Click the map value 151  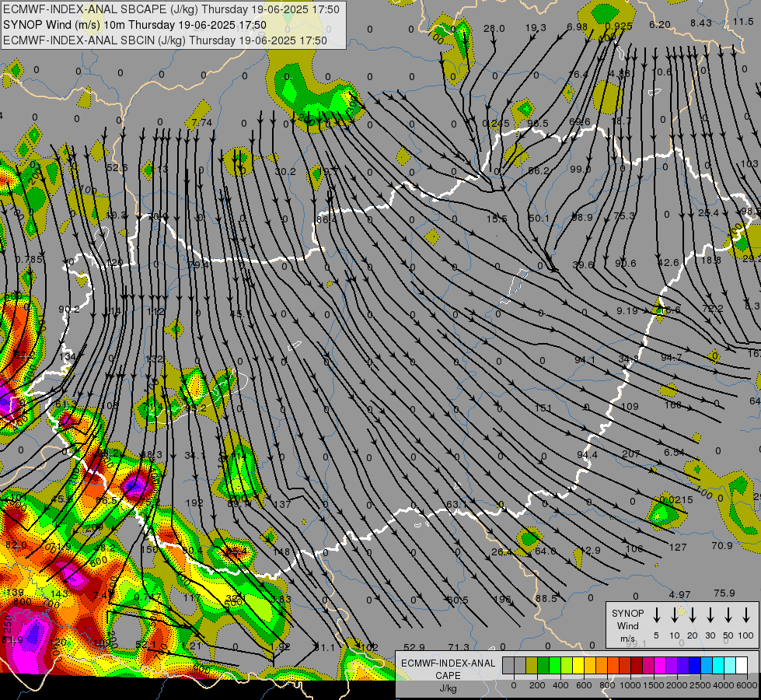(543, 408)
